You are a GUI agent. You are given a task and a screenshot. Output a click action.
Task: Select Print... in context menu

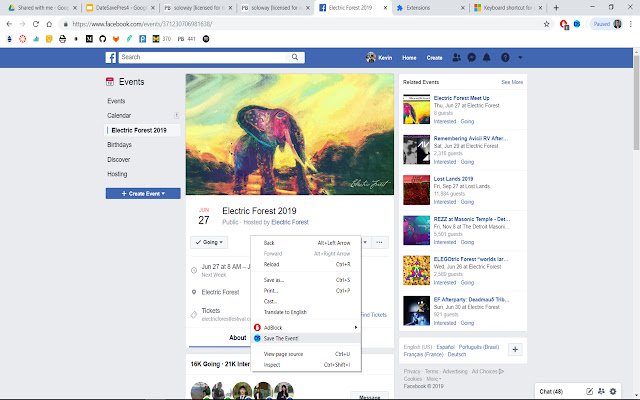point(306,291)
